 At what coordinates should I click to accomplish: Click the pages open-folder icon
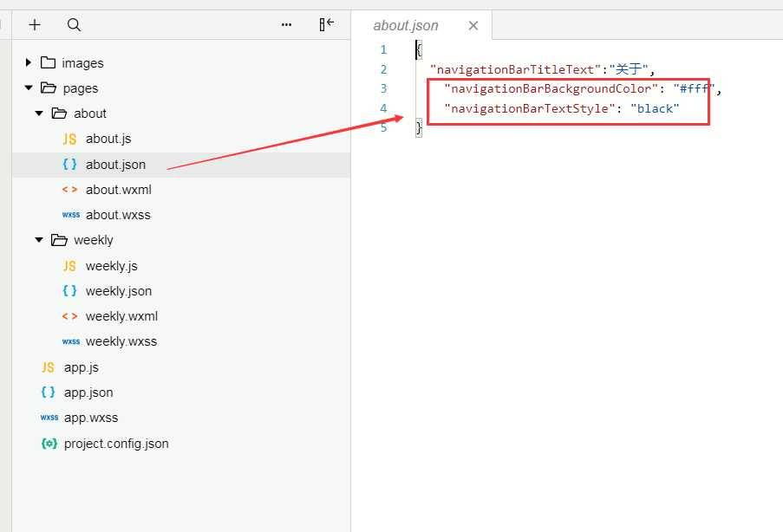pyautogui.click(x=49, y=88)
